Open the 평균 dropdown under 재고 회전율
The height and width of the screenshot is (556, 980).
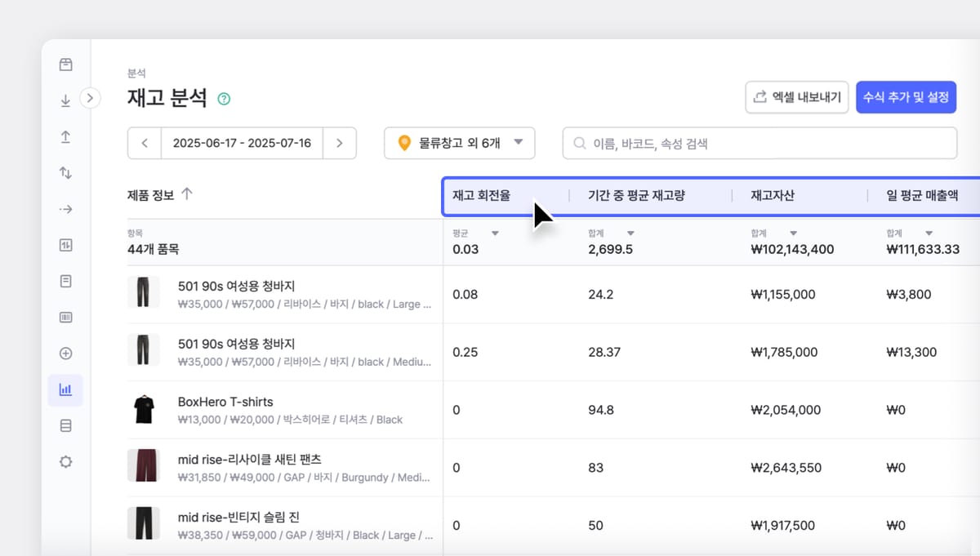pos(496,233)
